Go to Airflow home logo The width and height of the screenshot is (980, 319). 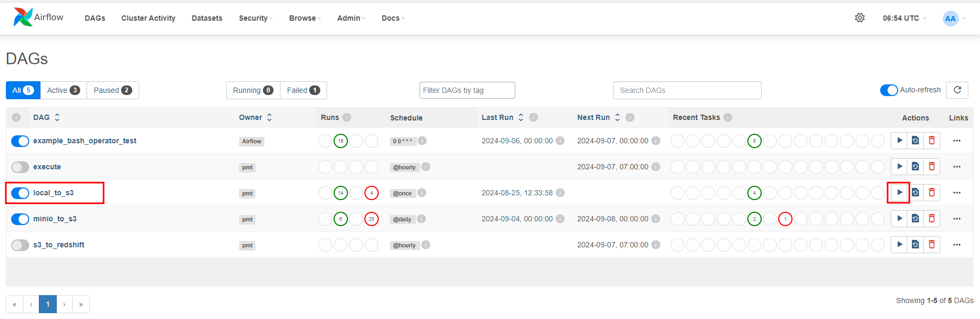pos(38,18)
